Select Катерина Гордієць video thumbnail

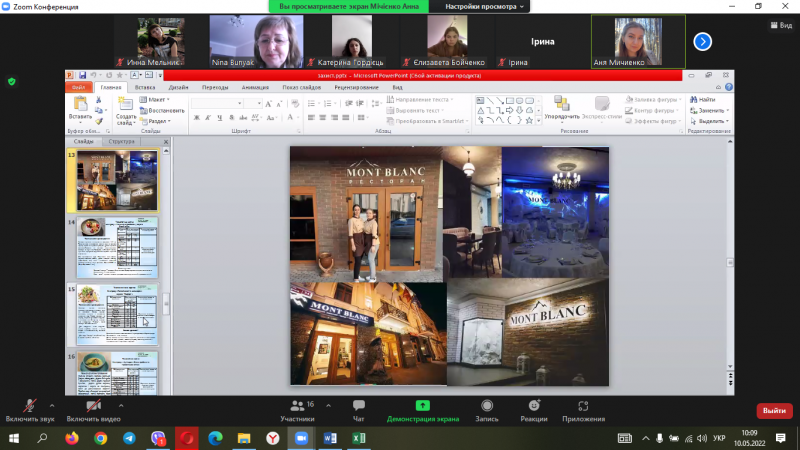click(352, 41)
